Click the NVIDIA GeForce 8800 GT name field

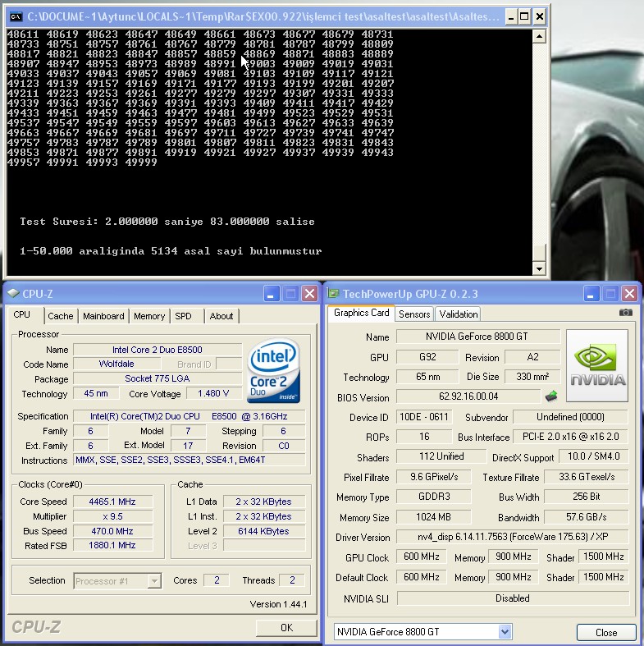(477, 337)
